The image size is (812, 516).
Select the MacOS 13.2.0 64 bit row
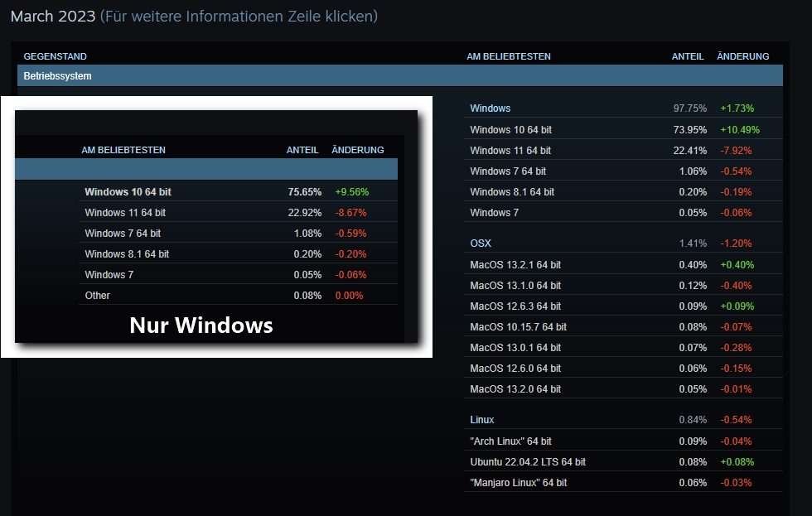(623, 388)
